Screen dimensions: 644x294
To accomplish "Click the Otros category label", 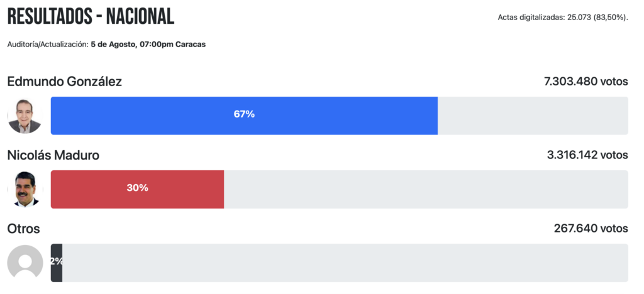I will (23, 229).
